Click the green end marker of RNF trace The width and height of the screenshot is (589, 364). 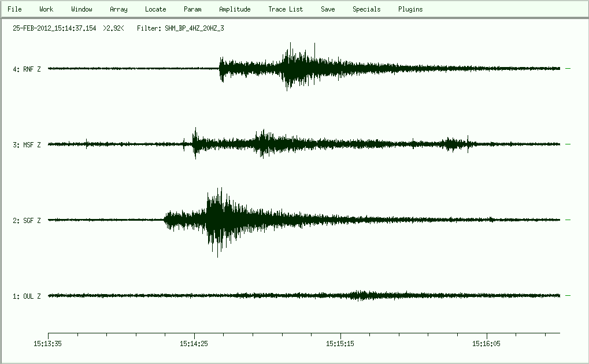[x=568, y=69]
